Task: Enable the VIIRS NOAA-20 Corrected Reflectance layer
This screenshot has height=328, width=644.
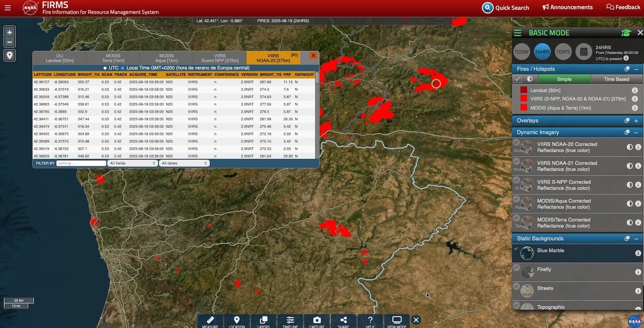Action: click(516, 142)
